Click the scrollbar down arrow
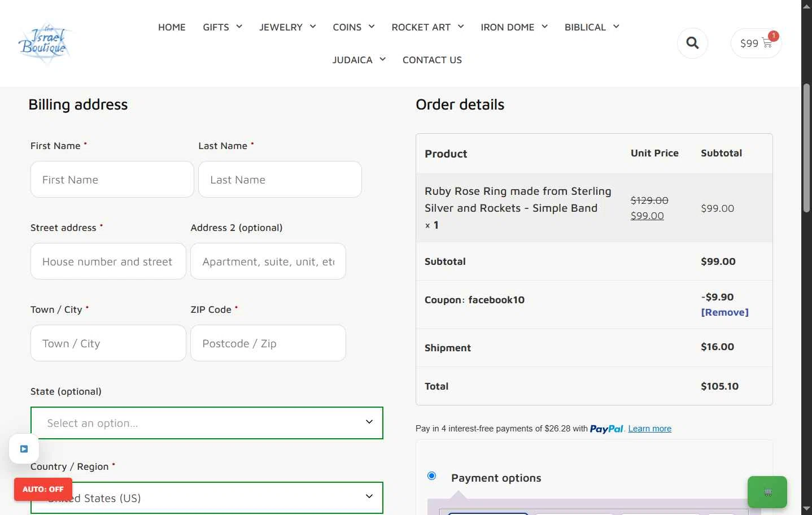Image resolution: width=812 pixels, height=515 pixels. [x=806, y=509]
